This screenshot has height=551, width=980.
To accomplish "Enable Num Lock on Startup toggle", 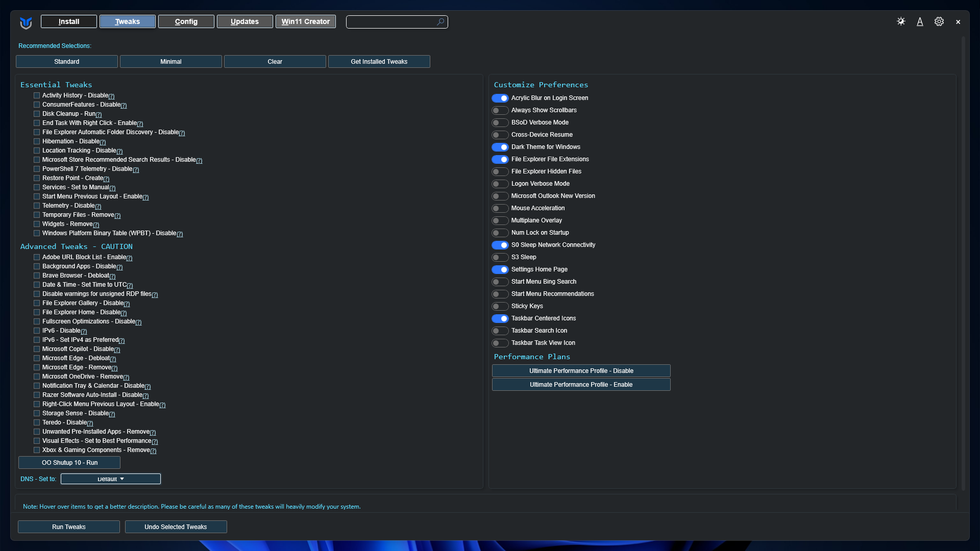I will (500, 233).
